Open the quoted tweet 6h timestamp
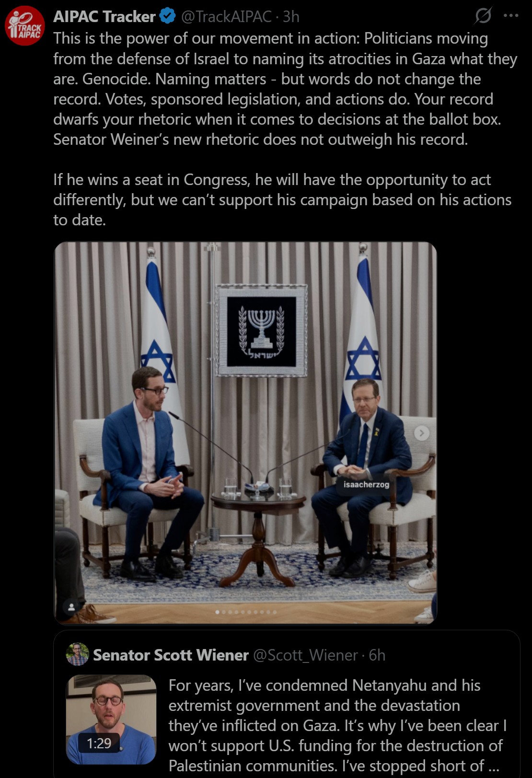 pyautogui.click(x=377, y=655)
